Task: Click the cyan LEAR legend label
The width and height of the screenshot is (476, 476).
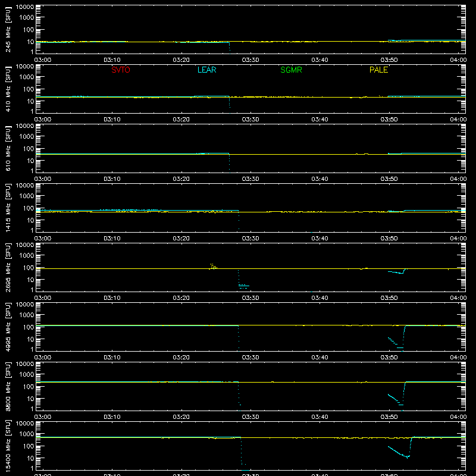Action: tap(206, 70)
